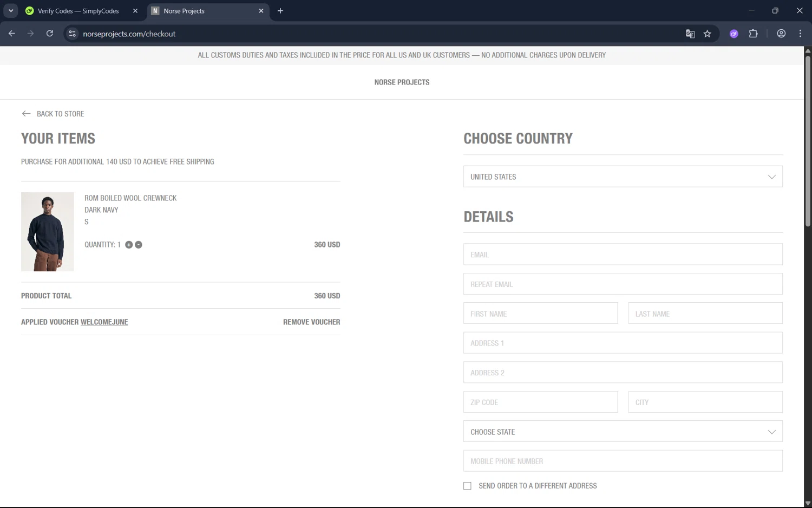
Task: Click the WELCOMEJUNE voucher link
Action: point(104,322)
